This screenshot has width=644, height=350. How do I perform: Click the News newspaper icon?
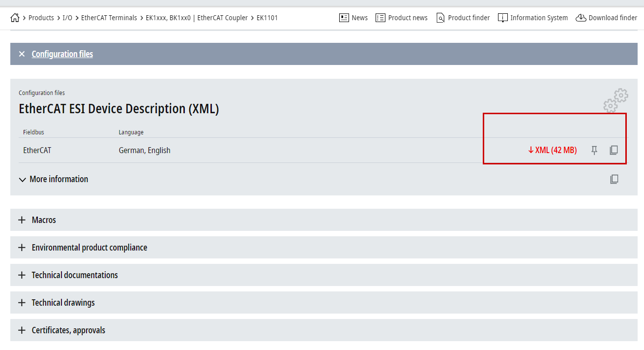[x=344, y=18]
